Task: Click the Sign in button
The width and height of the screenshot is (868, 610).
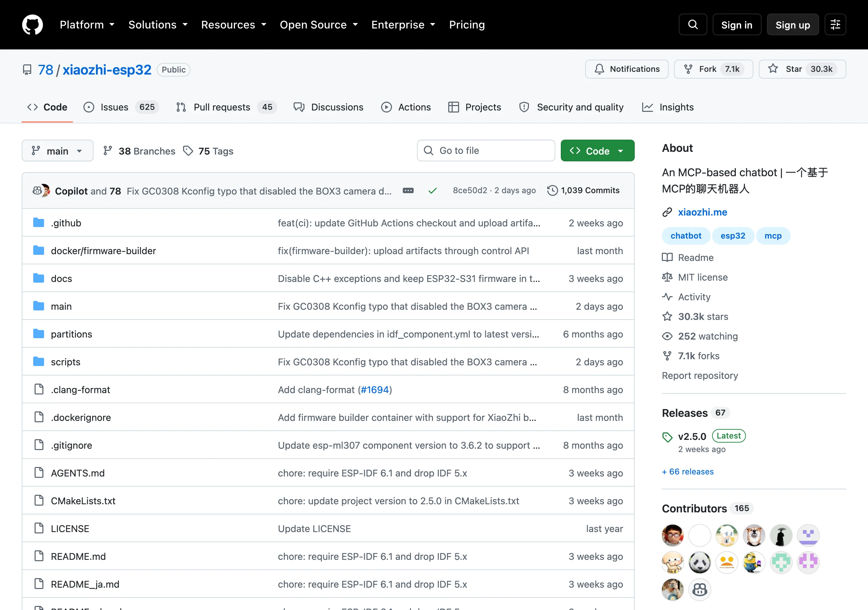Action: [736, 24]
